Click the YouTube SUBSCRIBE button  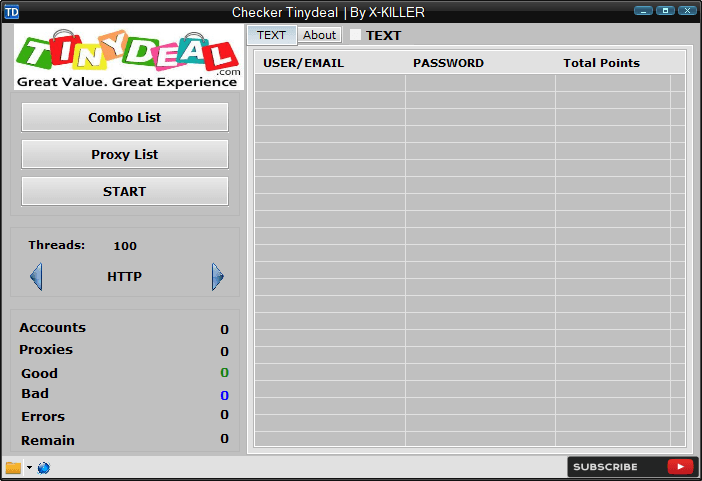pyautogui.click(x=633, y=467)
